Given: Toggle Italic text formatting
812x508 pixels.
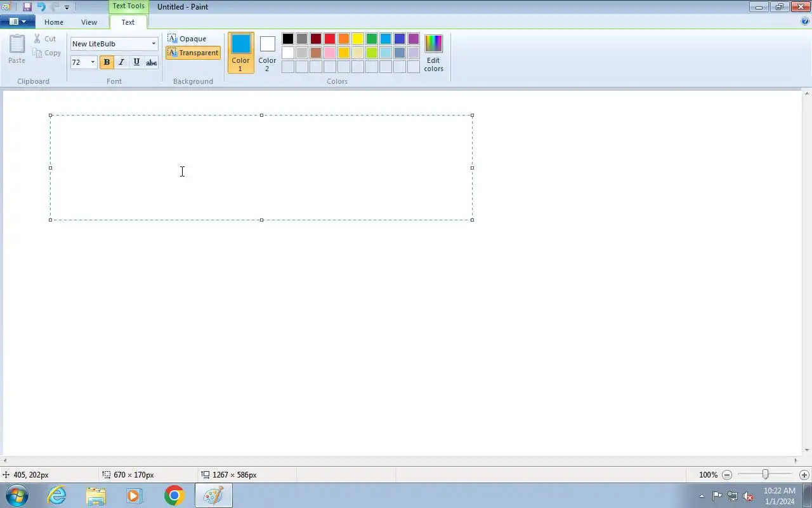Looking at the screenshot, I should click(121, 62).
